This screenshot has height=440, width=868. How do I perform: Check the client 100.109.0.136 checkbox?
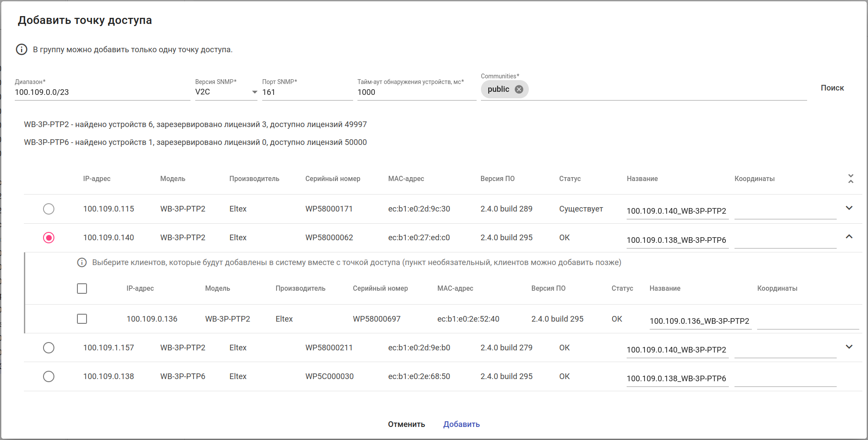[82, 319]
